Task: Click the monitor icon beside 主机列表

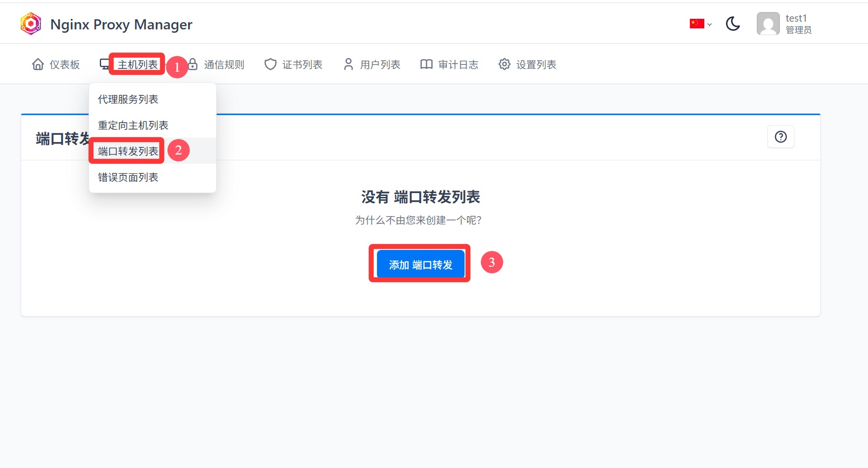Action: 104,65
